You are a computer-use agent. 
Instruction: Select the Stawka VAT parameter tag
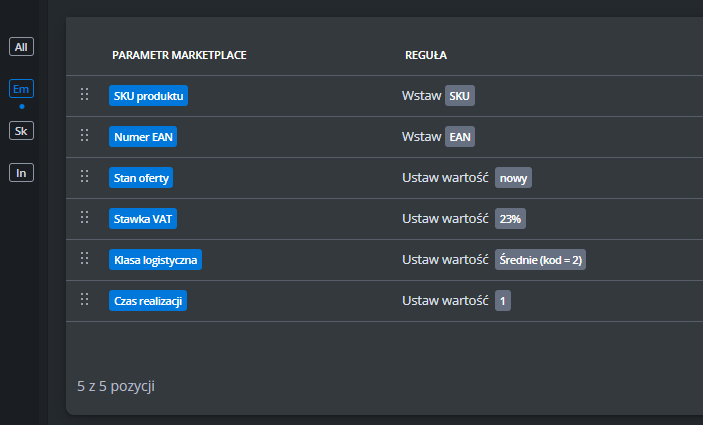144,219
